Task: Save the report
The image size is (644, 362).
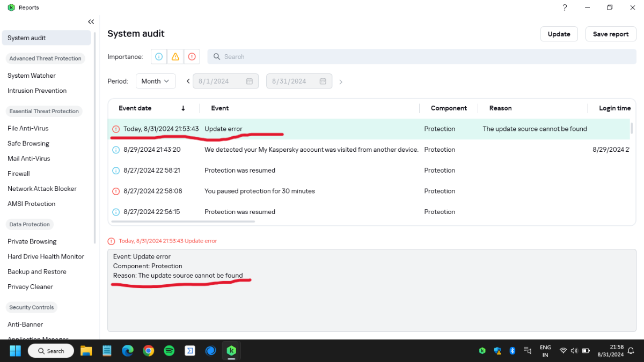Action: [x=610, y=34]
